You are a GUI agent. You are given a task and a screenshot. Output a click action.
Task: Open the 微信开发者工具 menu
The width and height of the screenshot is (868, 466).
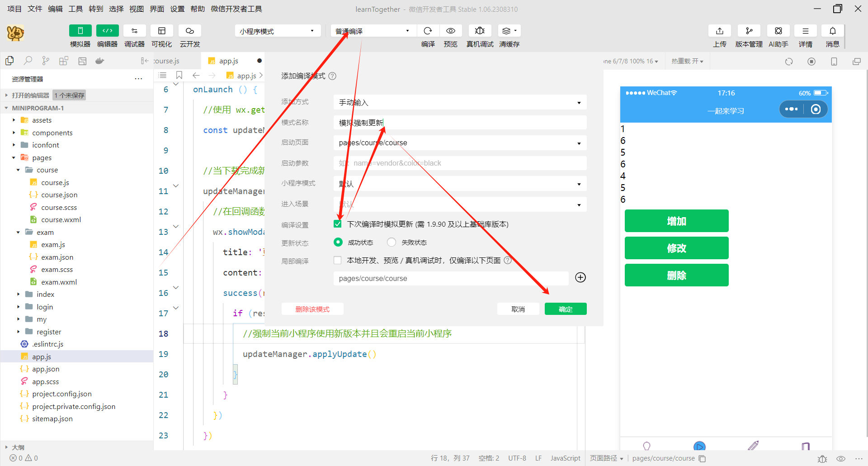(236, 9)
